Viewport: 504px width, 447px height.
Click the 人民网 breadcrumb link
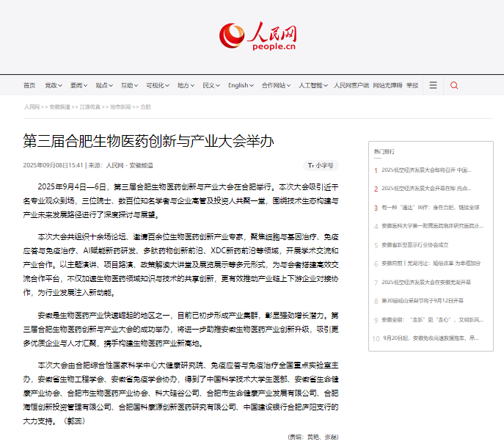[32, 106]
